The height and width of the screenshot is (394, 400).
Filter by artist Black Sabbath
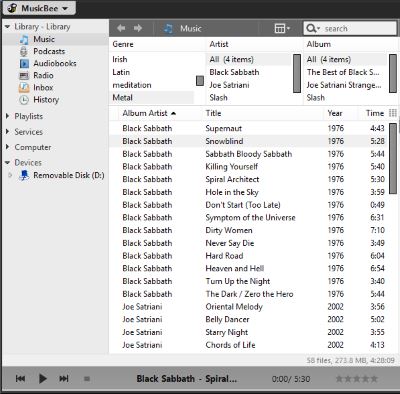[234, 72]
